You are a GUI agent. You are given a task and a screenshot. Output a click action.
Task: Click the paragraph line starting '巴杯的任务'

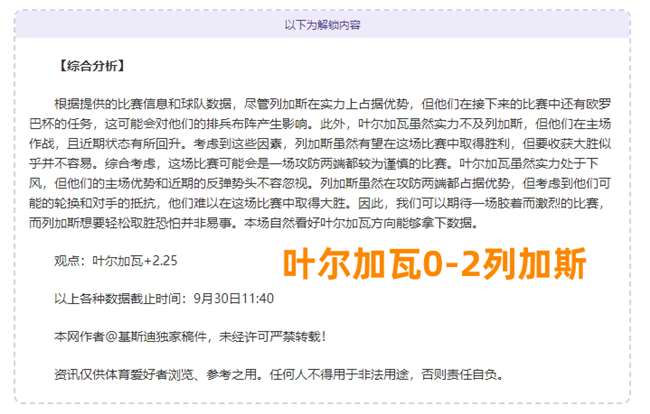tap(320, 123)
